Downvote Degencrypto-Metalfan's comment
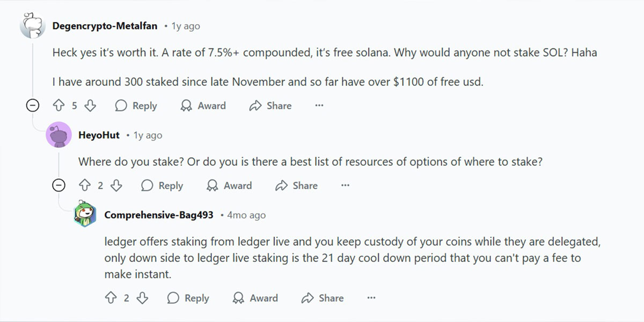644x322 pixels. (90, 106)
